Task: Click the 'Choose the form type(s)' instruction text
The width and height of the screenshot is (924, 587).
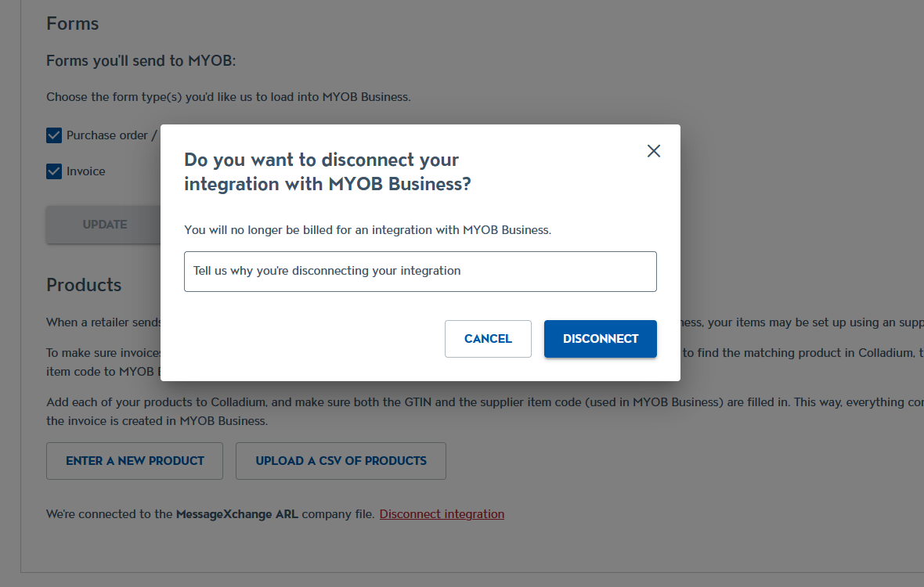Action: (x=228, y=97)
